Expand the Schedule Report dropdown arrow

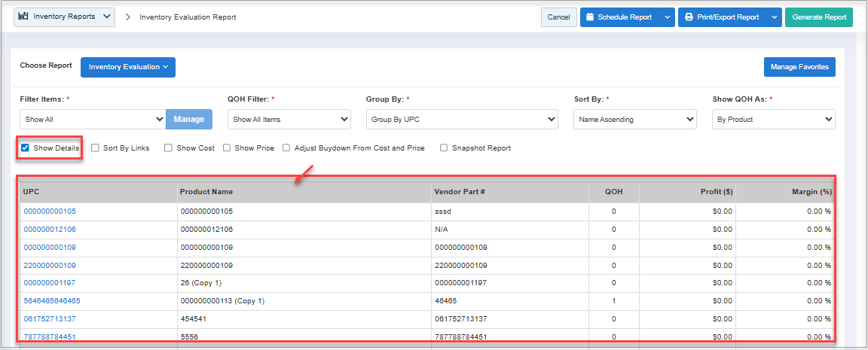click(x=667, y=17)
